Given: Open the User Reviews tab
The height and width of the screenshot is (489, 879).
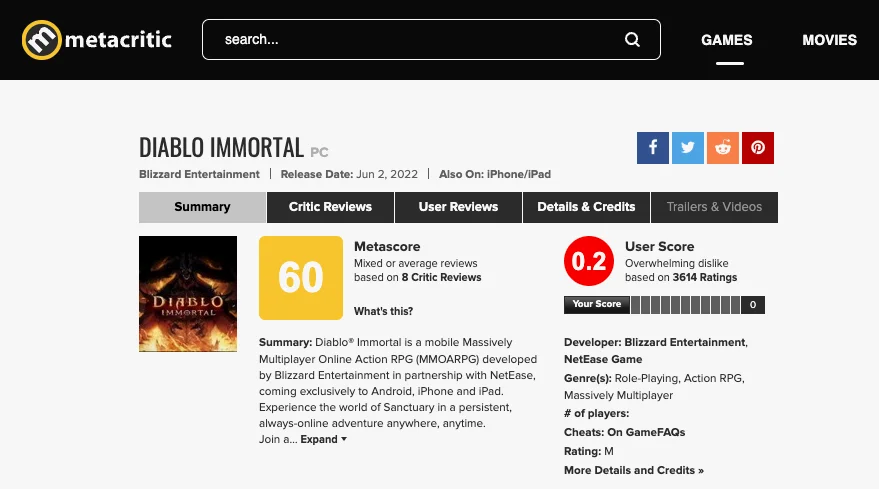Looking at the screenshot, I should [x=459, y=207].
